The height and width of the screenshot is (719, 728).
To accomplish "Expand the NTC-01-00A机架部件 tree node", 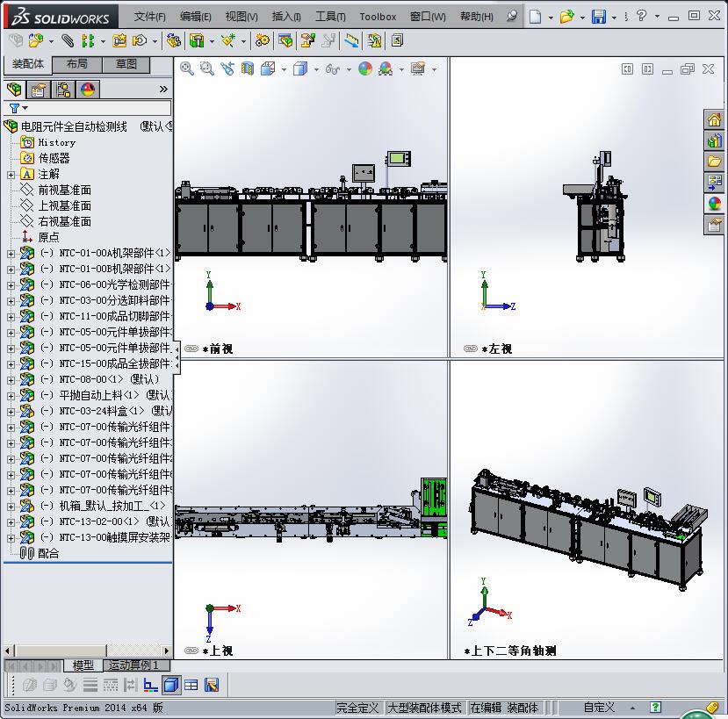I will [x=11, y=254].
